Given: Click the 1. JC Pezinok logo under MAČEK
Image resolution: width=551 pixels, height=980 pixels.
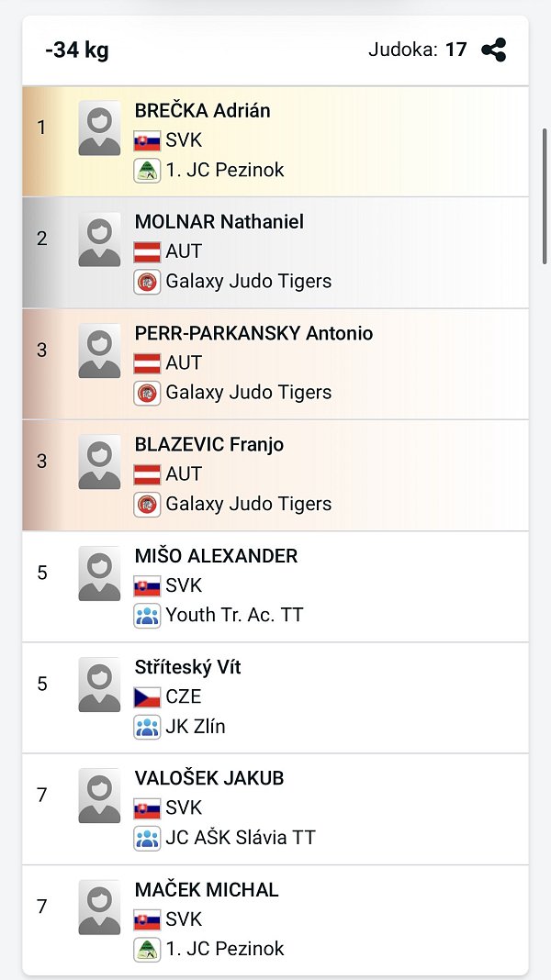Looking at the screenshot, I should point(147,949).
